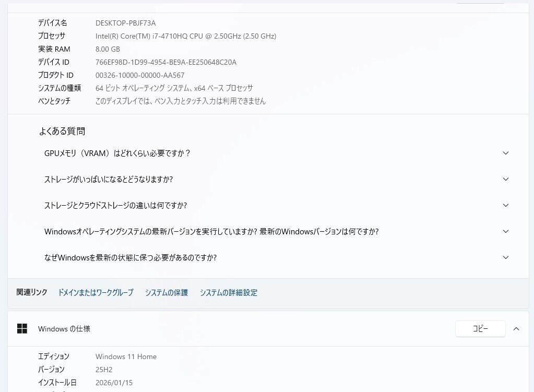
Task: Click the question Windowsオペレーティングシステムの最新バージョン
Action: [x=211, y=232]
